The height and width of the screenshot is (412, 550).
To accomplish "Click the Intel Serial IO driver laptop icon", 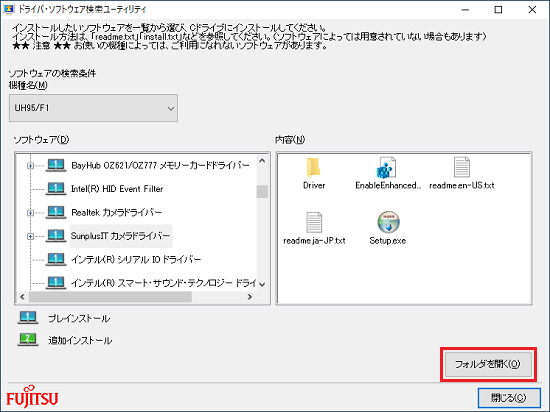I will coord(56,259).
